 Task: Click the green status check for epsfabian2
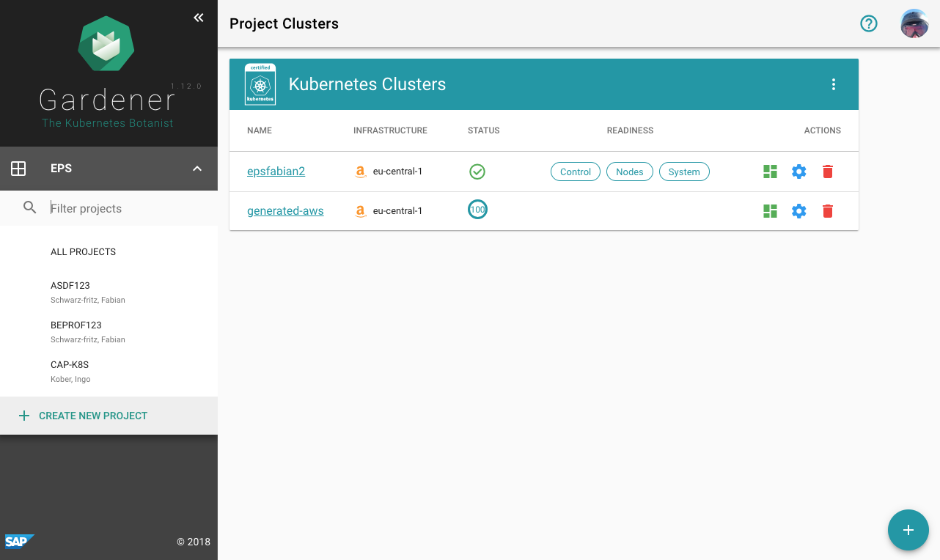(477, 172)
